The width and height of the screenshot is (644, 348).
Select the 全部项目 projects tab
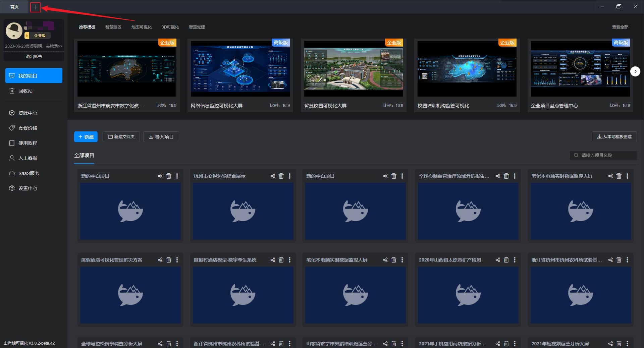pyautogui.click(x=84, y=156)
